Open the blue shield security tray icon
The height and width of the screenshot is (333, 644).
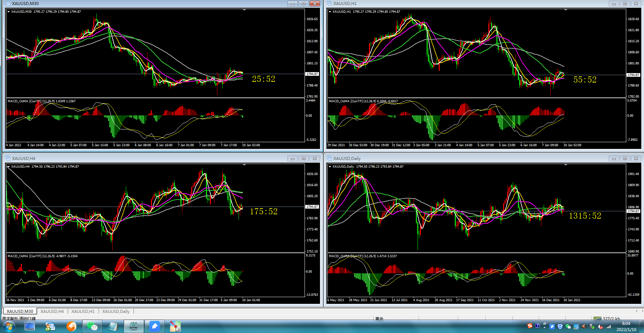[x=560, y=327]
